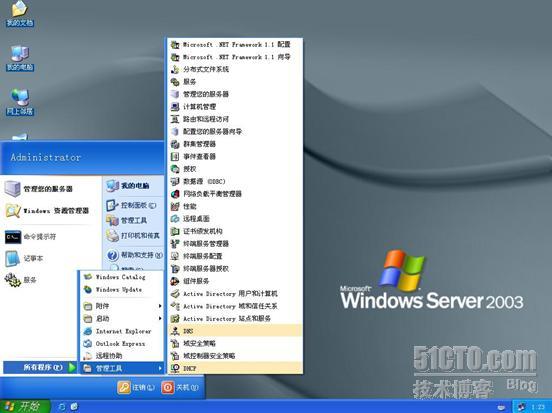Screen dimensions: 552x413
Task: Open 群集管理器 item
Action: click(x=234, y=144)
